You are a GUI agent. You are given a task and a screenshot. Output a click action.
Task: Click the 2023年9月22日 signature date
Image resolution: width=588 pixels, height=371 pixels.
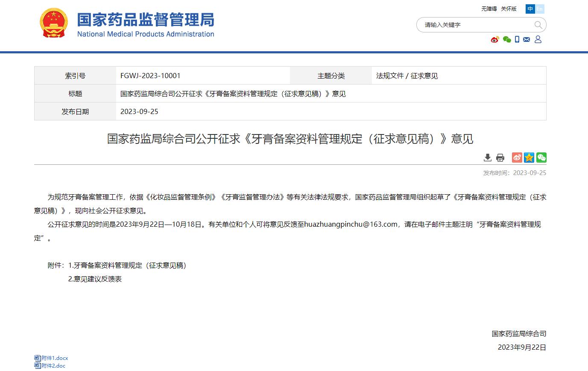point(522,347)
